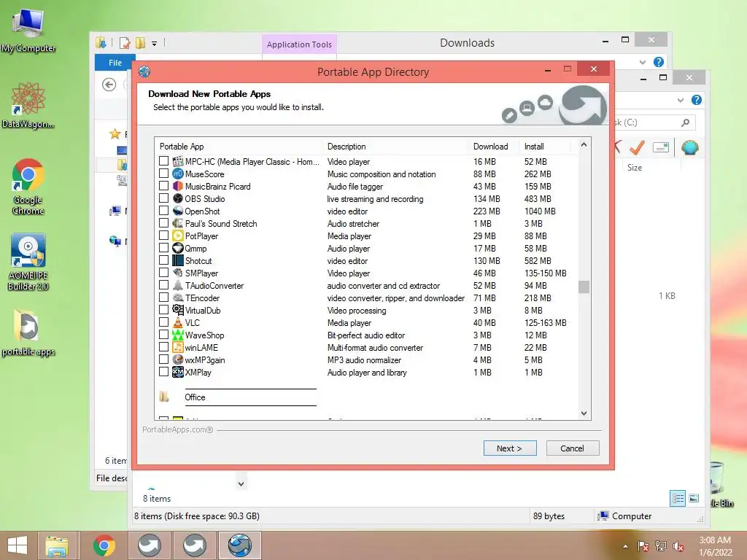The width and height of the screenshot is (747, 560).
Task: Open the portable apps desktop folder
Action: pos(28,332)
